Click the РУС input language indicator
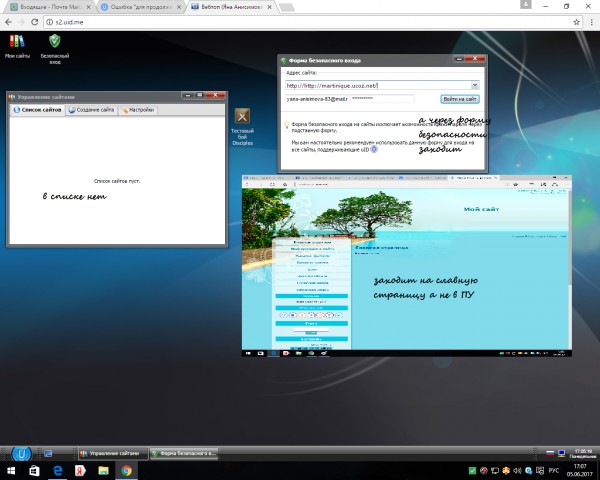This screenshot has width=600, height=480. pos(554,470)
